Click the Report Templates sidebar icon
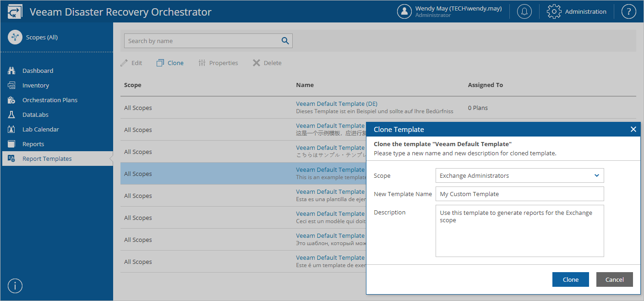Viewport: 644px width, 301px height. [12, 159]
